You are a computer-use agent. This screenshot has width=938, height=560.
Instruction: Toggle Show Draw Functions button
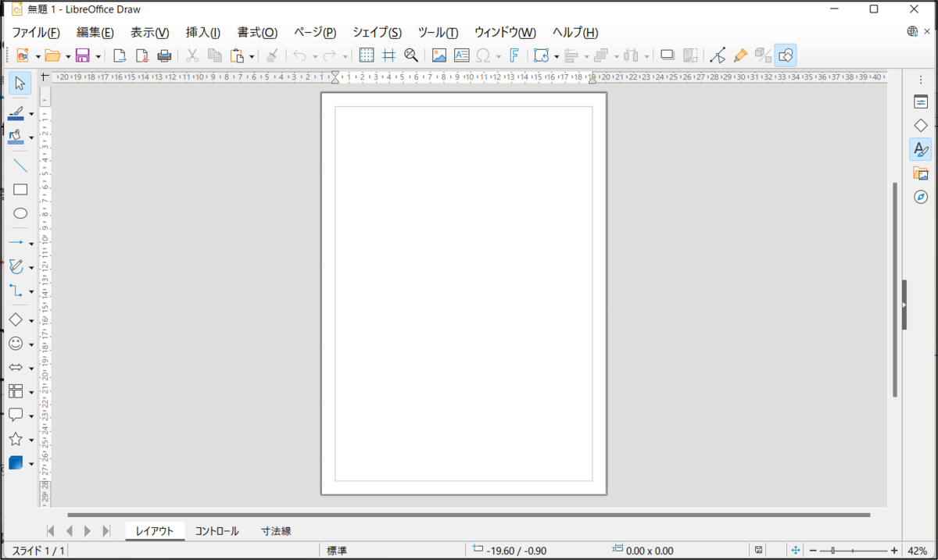tap(786, 55)
